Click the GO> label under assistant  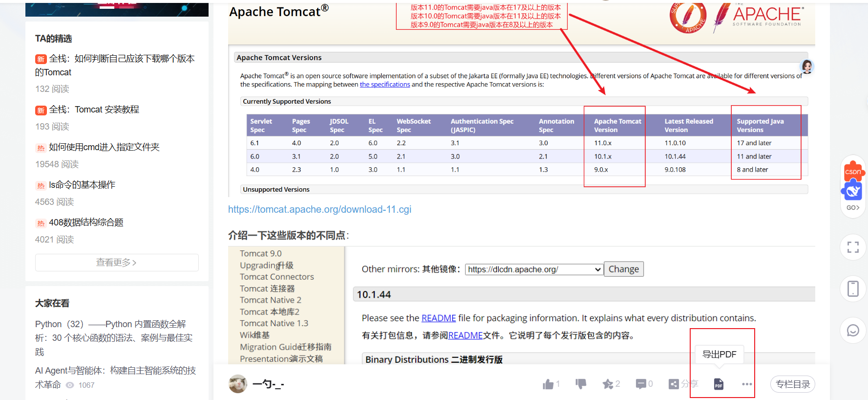tap(853, 207)
